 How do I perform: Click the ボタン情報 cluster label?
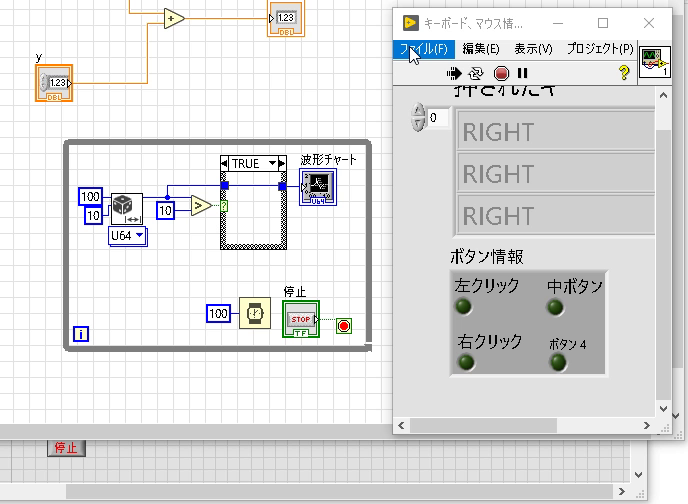click(x=487, y=257)
